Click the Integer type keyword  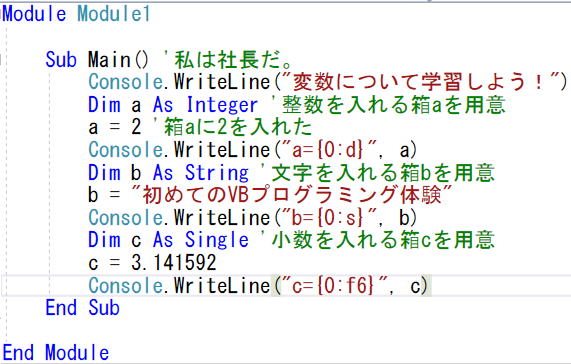[222, 105]
